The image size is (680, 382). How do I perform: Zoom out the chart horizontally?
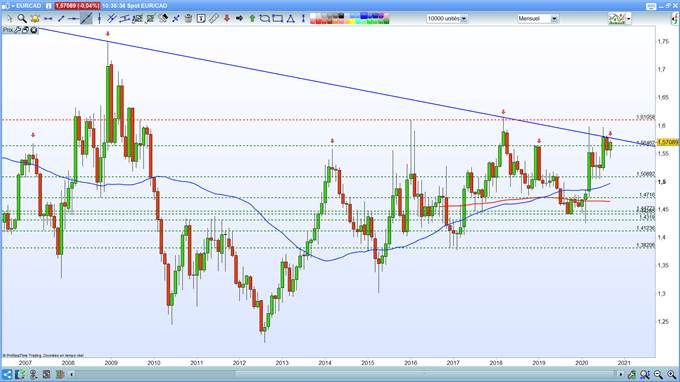[x=658, y=374]
